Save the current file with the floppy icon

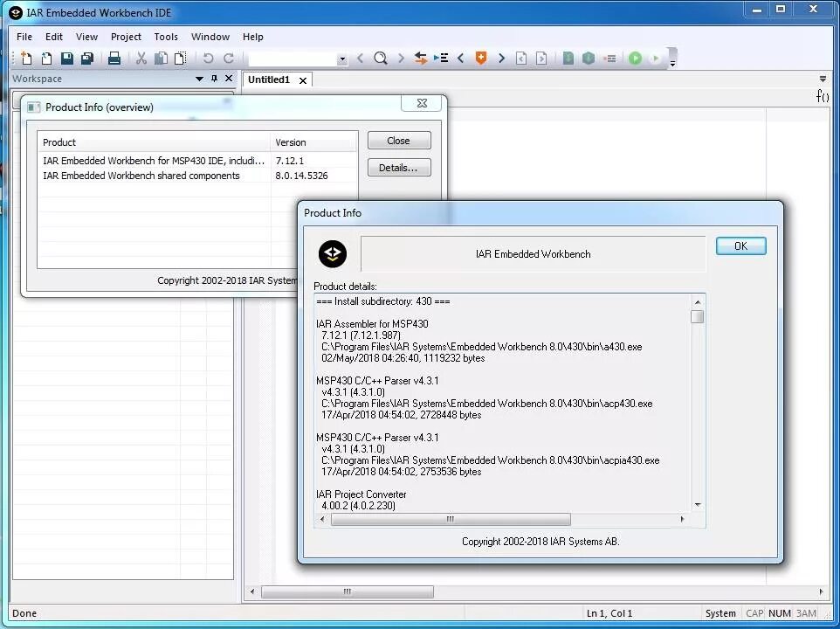coord(67,58)
